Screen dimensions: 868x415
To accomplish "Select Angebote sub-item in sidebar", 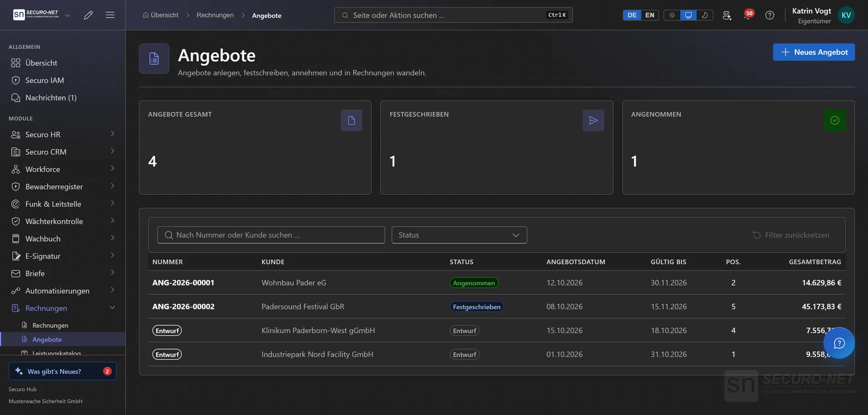I will [x=63, y=339].
